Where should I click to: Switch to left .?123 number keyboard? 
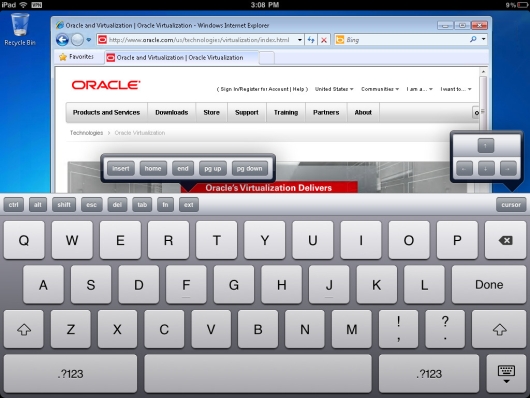70,374
